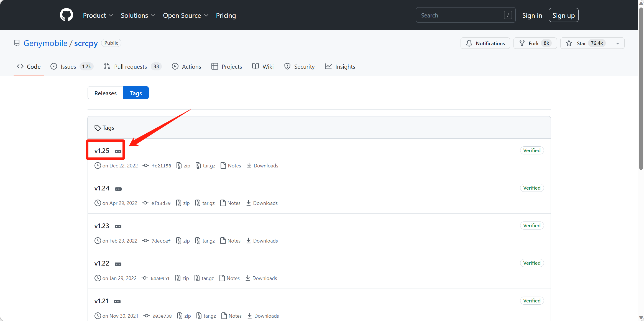Click the Sign up button

pyautogui.click(x=563, y=16)
